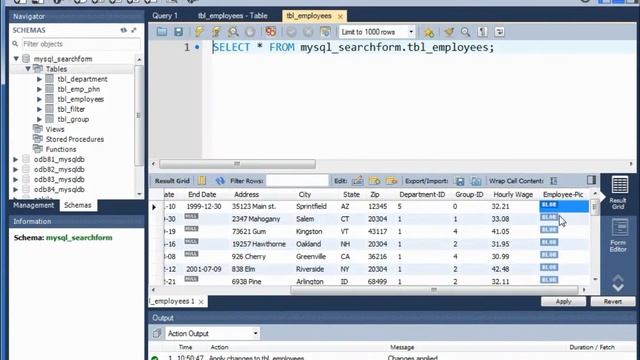Execute statement under cursor icon

click(x=216, y=32)
